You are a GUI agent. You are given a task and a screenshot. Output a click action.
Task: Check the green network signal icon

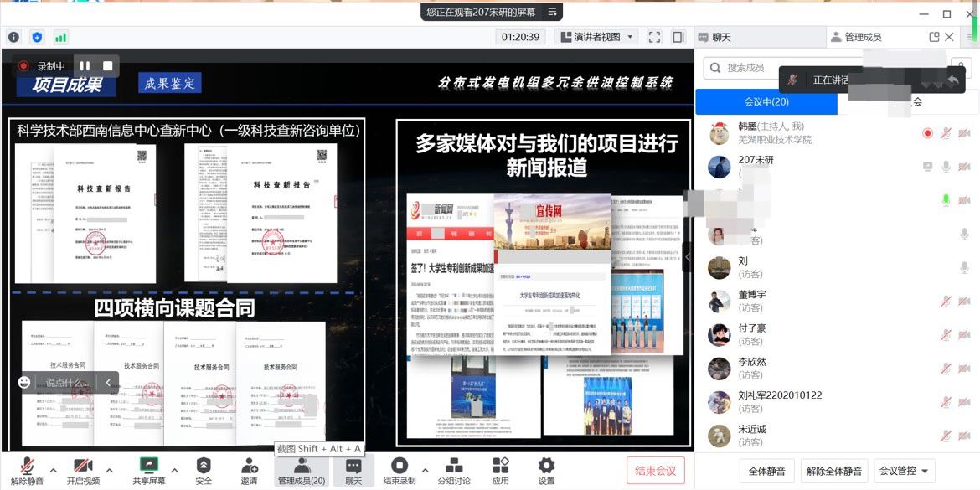point(60,37)
